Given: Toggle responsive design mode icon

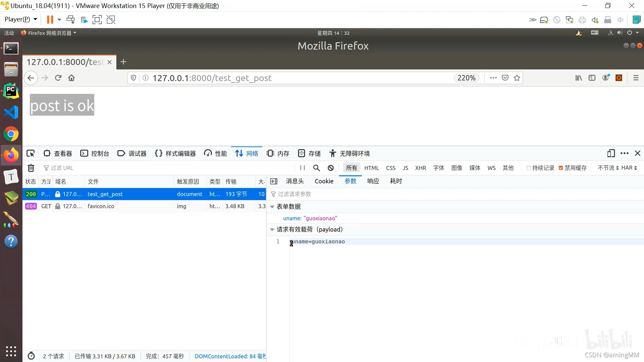Looking at the screenshot, I should (611, 154).
